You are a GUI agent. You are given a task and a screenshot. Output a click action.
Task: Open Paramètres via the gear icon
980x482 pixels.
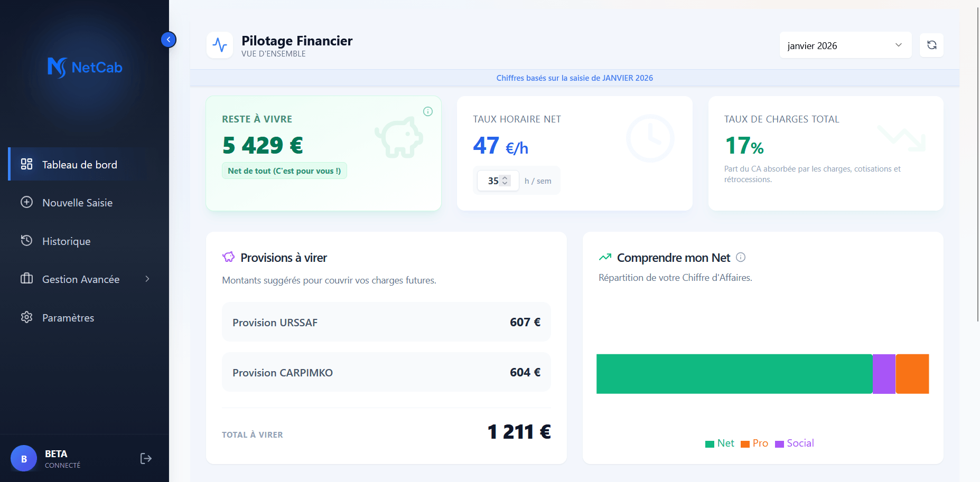coord(26,317)
